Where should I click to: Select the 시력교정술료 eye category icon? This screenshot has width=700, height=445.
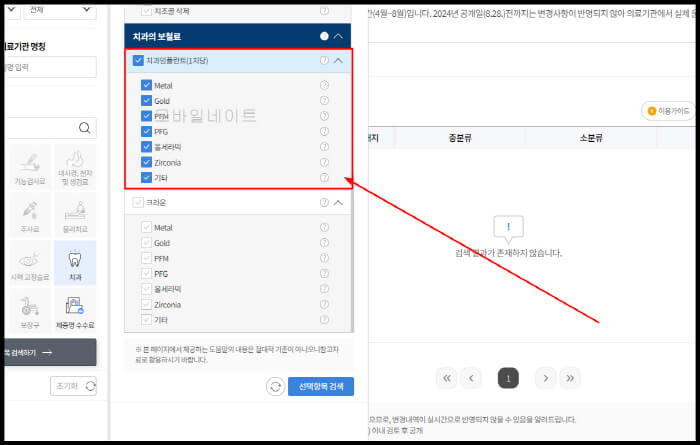29,262
